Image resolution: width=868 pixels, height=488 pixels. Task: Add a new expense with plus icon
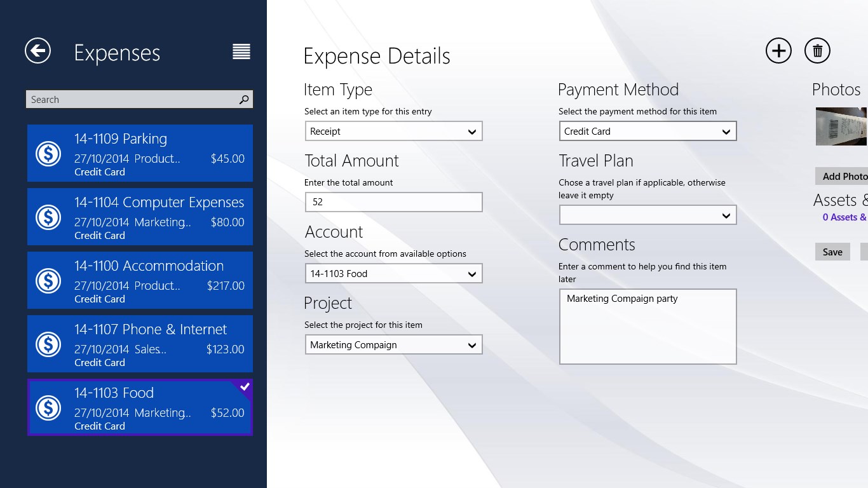(x=778, y=51)
